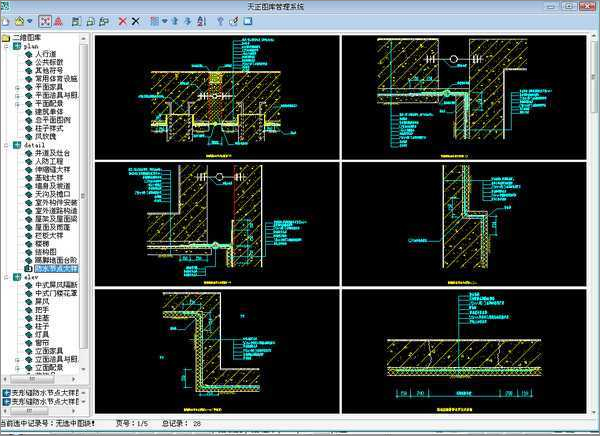This screenshot has width=600, height=436.
Task: Select the 总平面图例 category
Action: (x=53, y=120)
